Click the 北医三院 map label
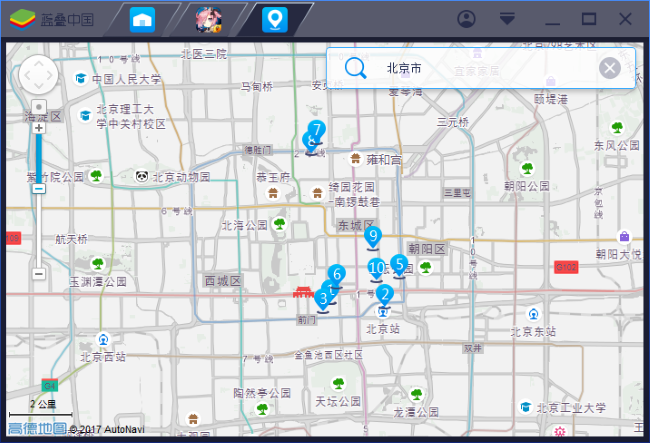Image resolution: width=650 pixels, height=443 pixels. 204,54
